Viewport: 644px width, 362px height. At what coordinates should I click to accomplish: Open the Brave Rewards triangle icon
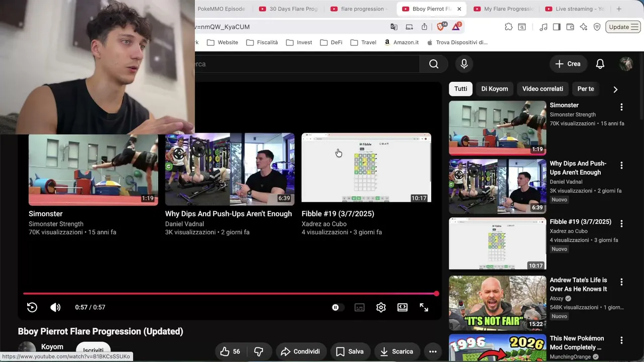pyautogui.click(x=457, y=27)
